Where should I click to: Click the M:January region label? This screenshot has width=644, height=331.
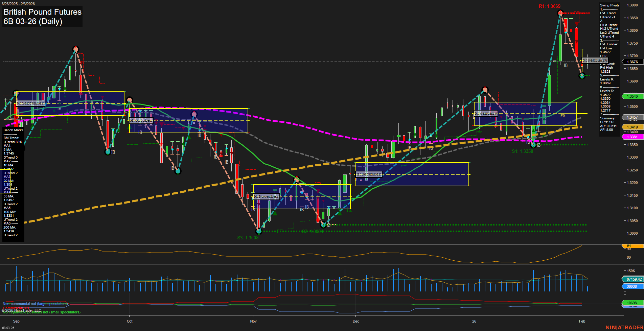[486, 113]
